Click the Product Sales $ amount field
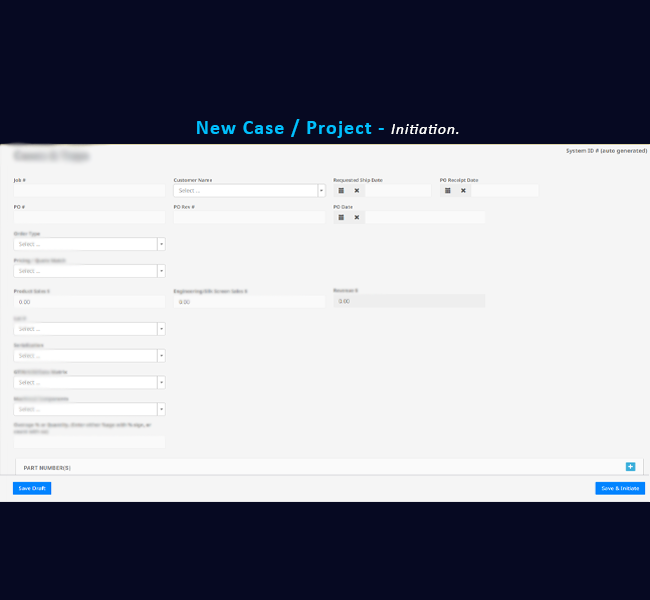The height and width of the screenshot is (600, 650). (x=89, y=301)
